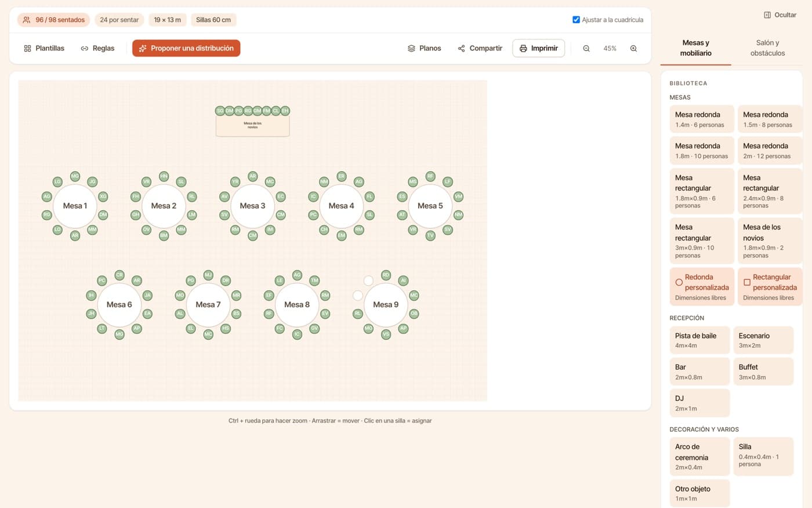Click the zoom out magnifier icon
The width and height of the screenshot is (812, 508).
tap(586, 48)
